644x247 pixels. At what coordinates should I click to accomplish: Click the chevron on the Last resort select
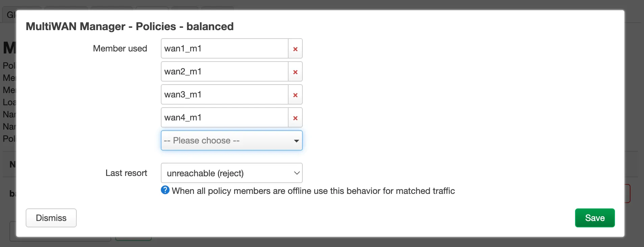297,173
